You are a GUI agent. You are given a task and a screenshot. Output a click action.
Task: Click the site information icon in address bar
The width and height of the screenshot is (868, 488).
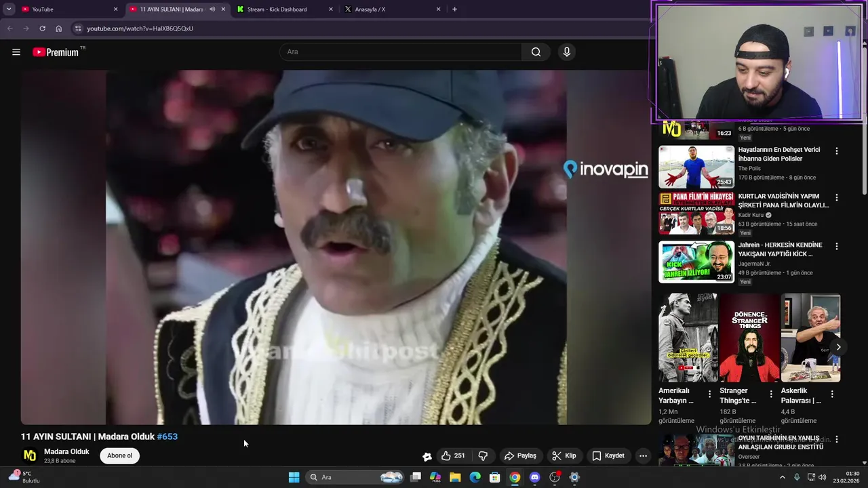(78, 28)
